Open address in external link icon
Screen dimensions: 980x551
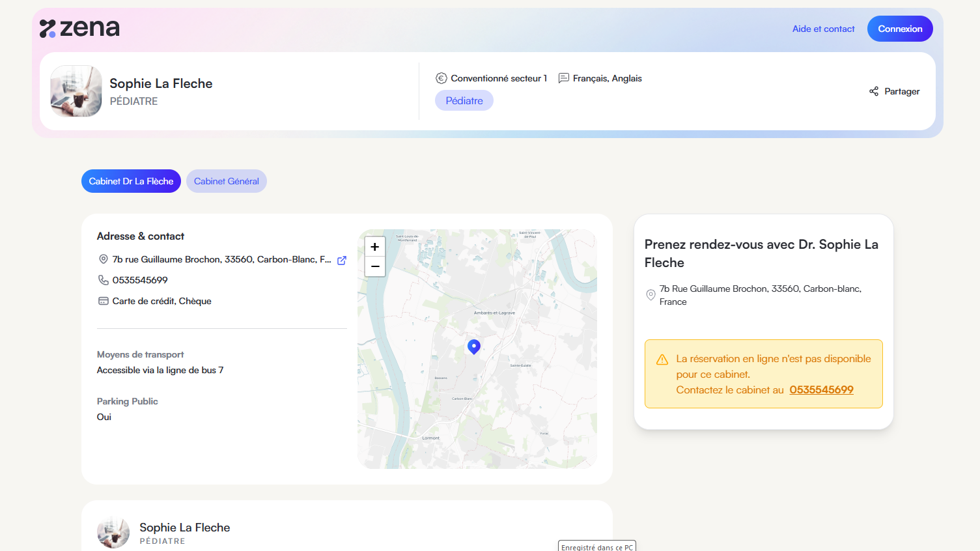tap(342, 260)
